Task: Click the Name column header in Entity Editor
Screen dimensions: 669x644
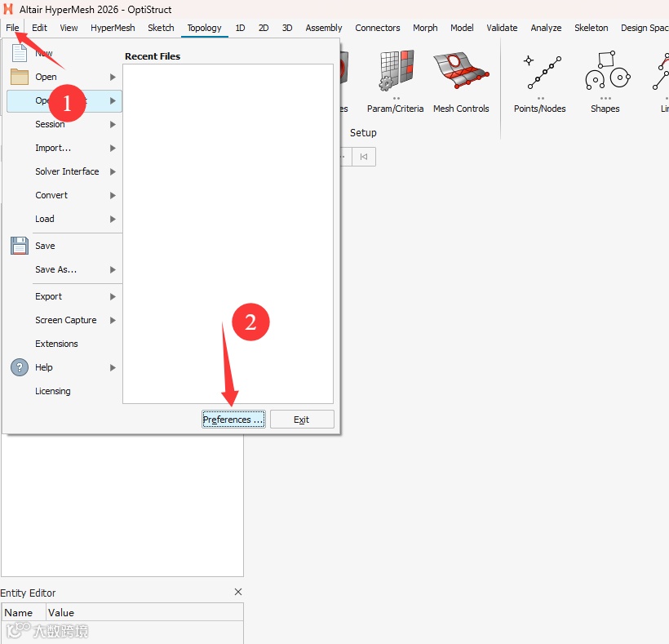Action: 24,613
